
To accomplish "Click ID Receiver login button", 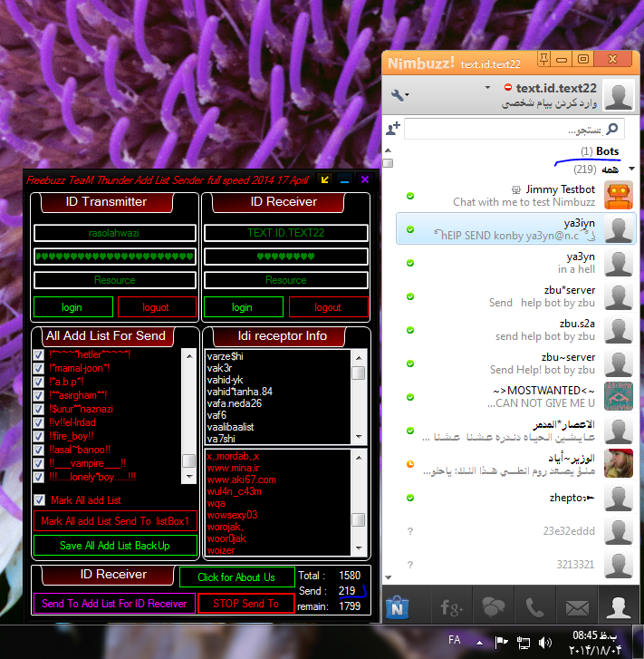I will (x=244, y=307).
